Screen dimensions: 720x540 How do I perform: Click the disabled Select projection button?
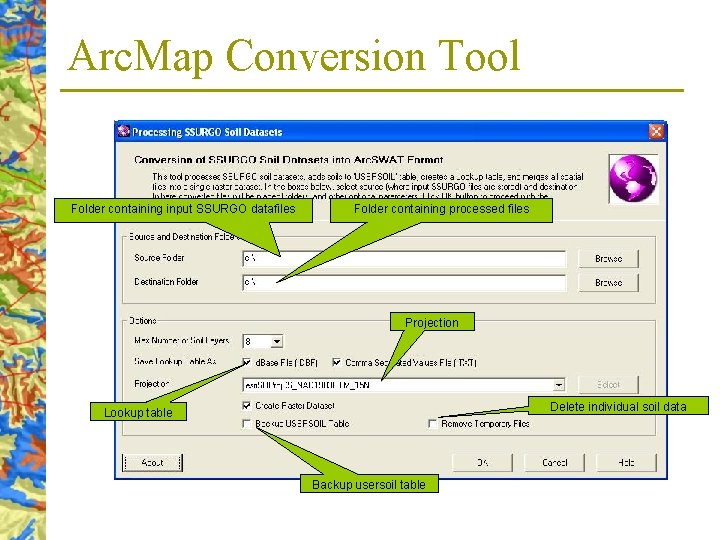608,384
